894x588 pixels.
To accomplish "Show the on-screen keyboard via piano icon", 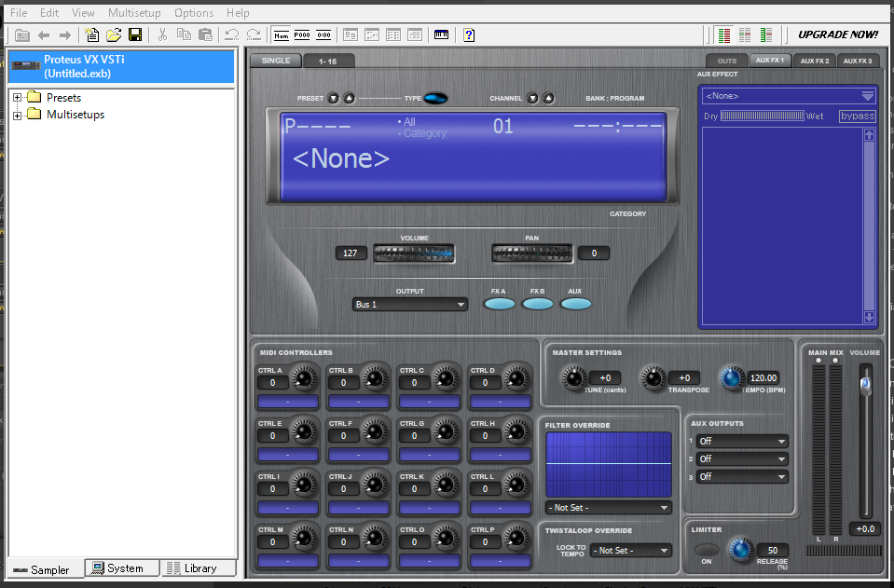I will click(441, 34).
